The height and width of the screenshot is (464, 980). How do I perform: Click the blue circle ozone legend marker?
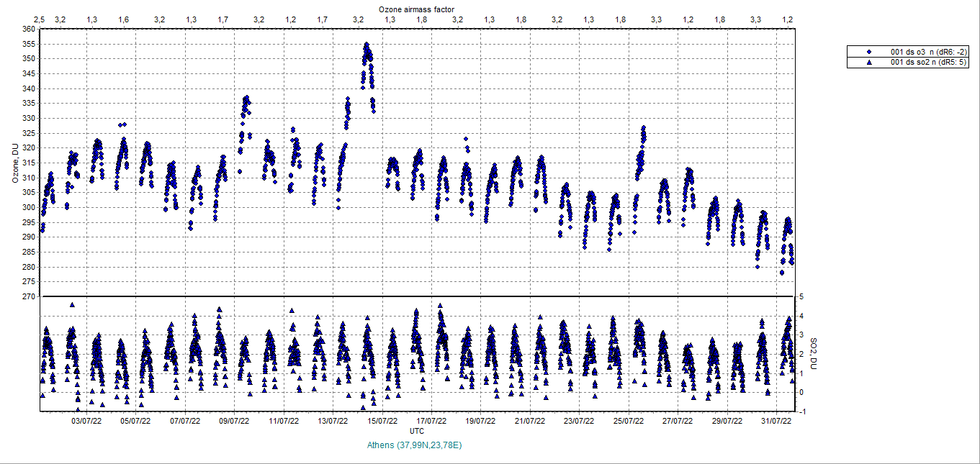pyautogui.click(x=869, y=52)
